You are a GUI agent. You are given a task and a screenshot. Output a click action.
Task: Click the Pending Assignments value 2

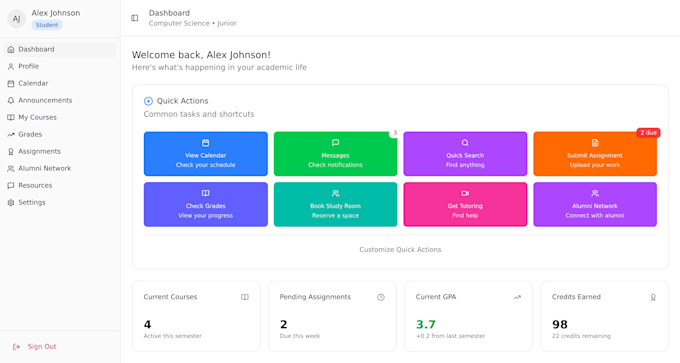pos(284,324)
